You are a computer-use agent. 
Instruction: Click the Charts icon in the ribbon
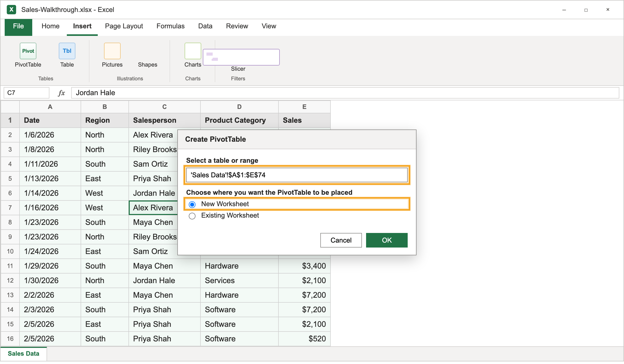point(193,51)
